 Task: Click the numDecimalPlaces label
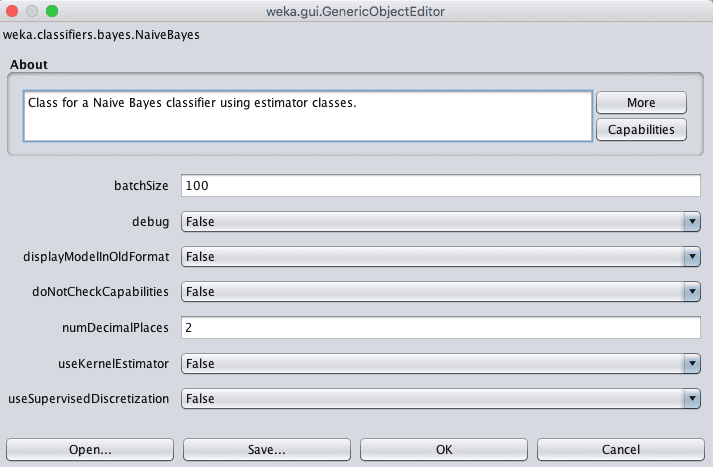(115, 327)
